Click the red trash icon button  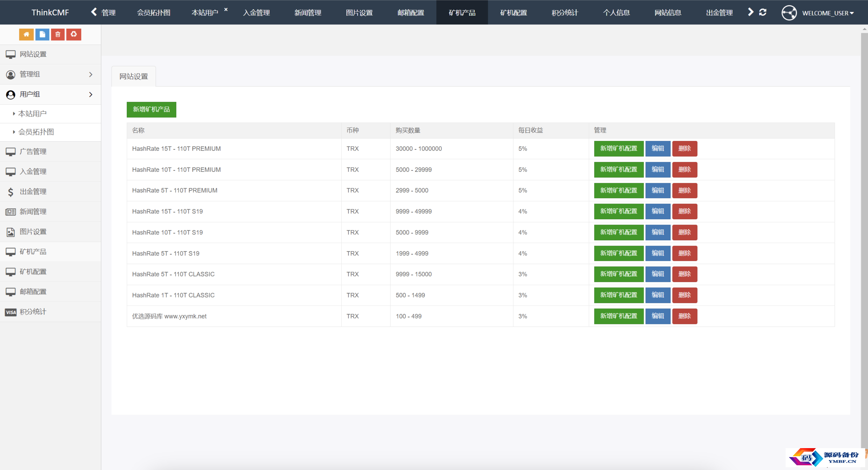[58, 34]
